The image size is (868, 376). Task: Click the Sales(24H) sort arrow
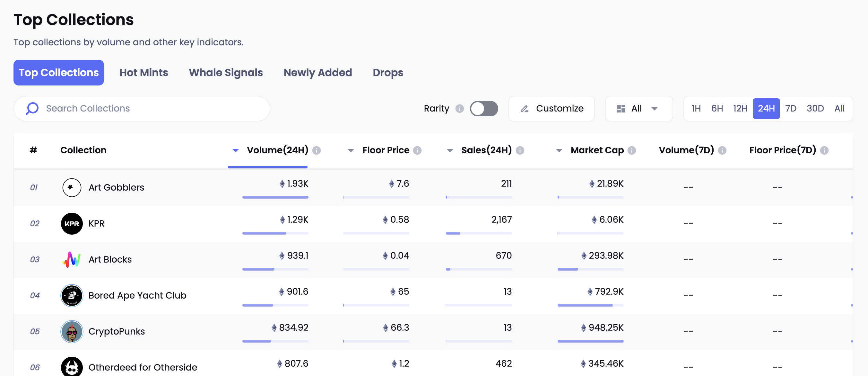pos(449,150)
